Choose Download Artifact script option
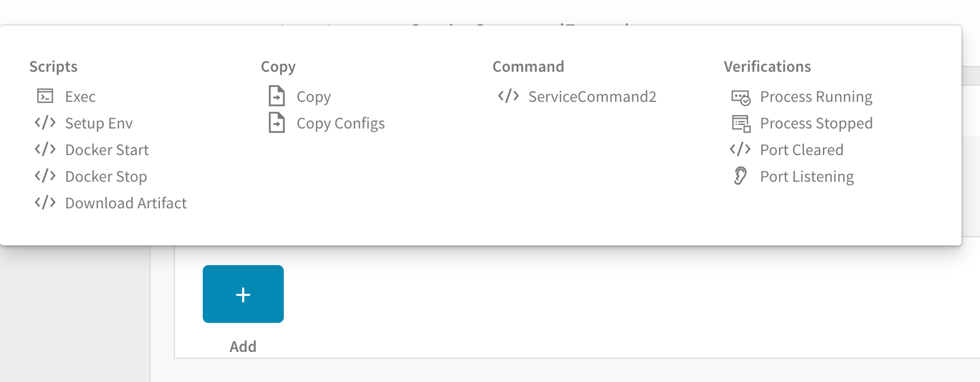The image size is (980, 382). point(126,203)
